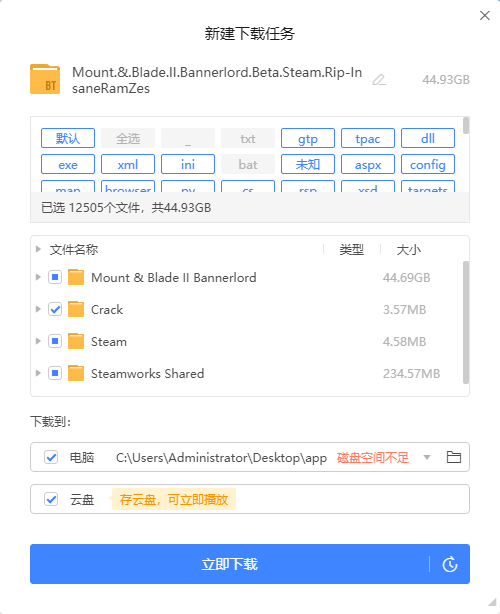
Task: Toggle the underscore file type filter
Action: [x=188, y=138]
